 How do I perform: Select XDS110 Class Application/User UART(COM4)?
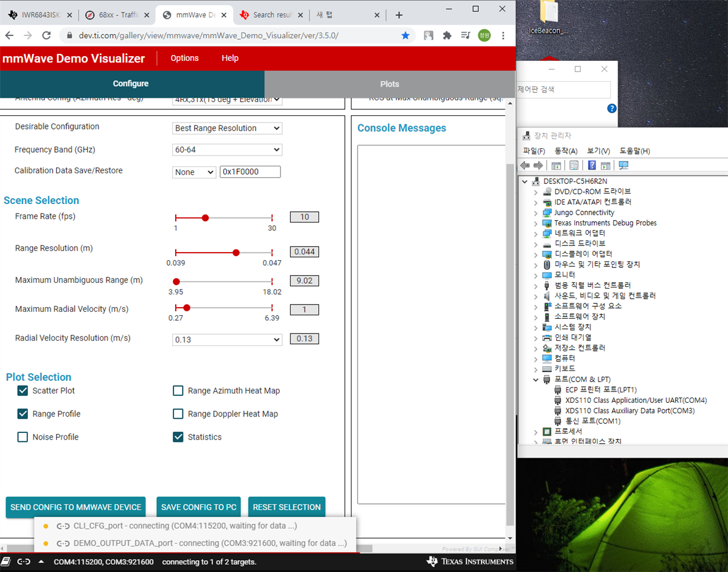click(636, 400)
